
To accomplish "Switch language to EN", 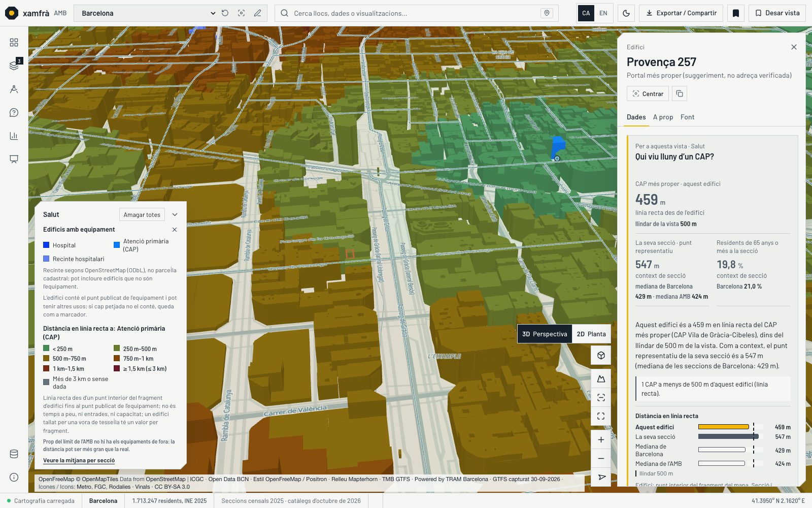I will (x=603, y=13).
